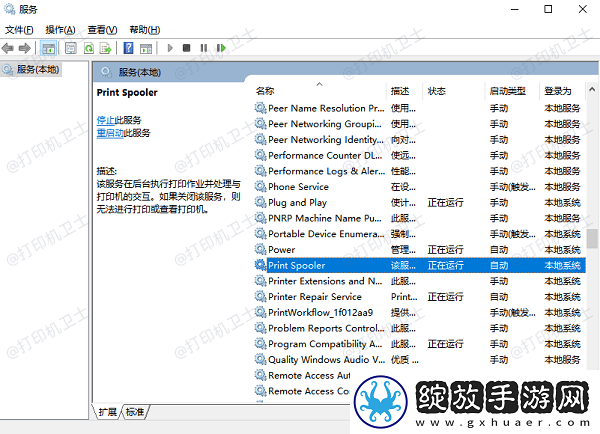Viewport: 600px width, 434px height.
Task: Maximize the 服务 window
Action: tap(548, 9)
